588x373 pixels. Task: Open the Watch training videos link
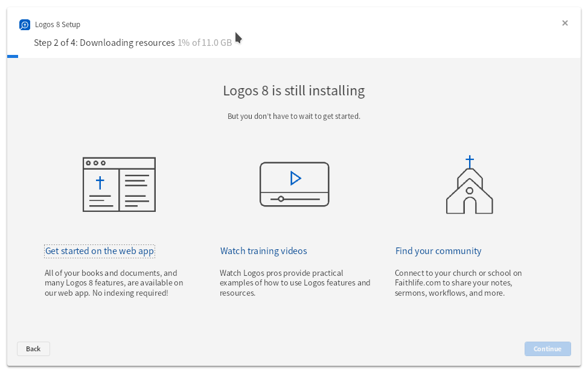coord(263,251)
